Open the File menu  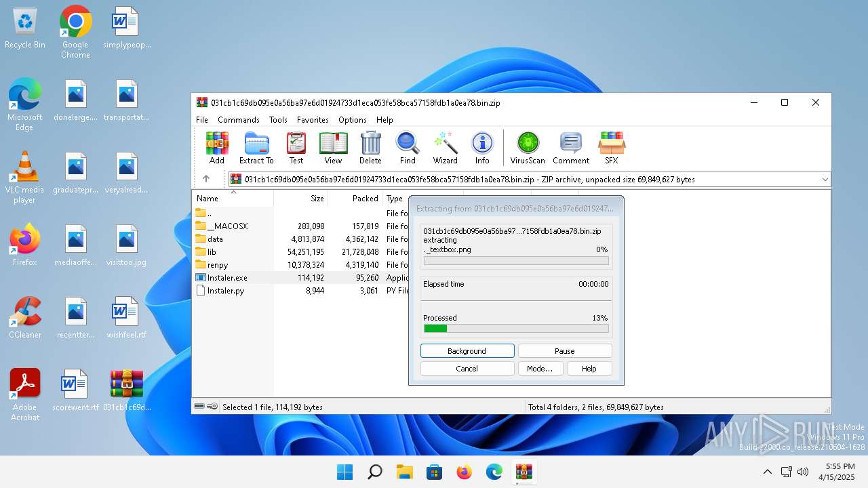tap(202, 120)
